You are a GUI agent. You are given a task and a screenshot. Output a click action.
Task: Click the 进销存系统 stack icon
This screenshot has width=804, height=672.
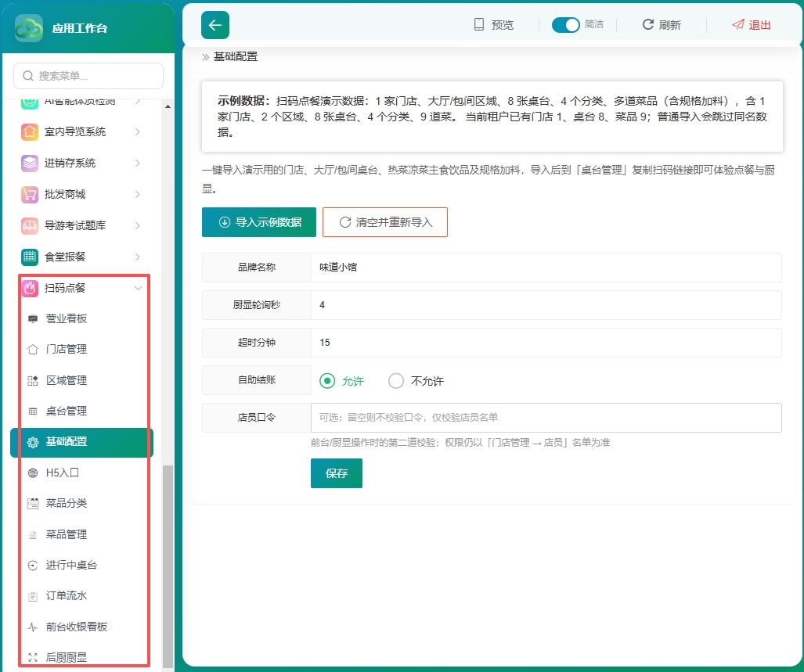[29, 163]
